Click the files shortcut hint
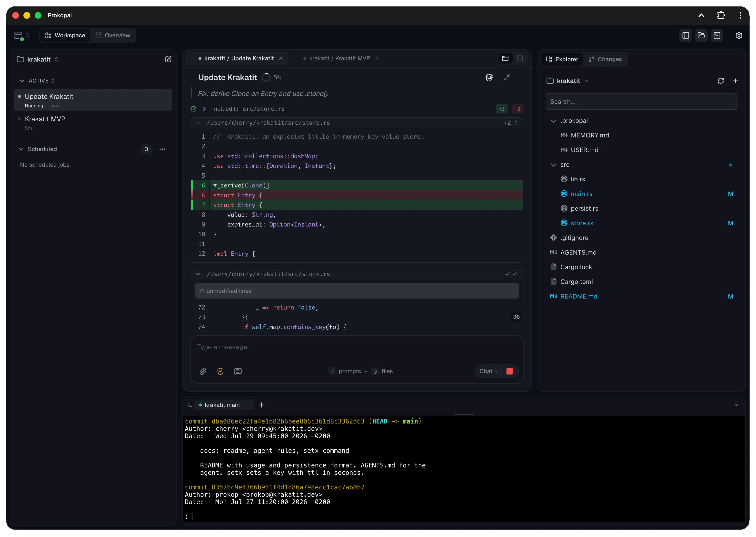The height and width of the screenshot is (537, 756). (x=382, y=371)
